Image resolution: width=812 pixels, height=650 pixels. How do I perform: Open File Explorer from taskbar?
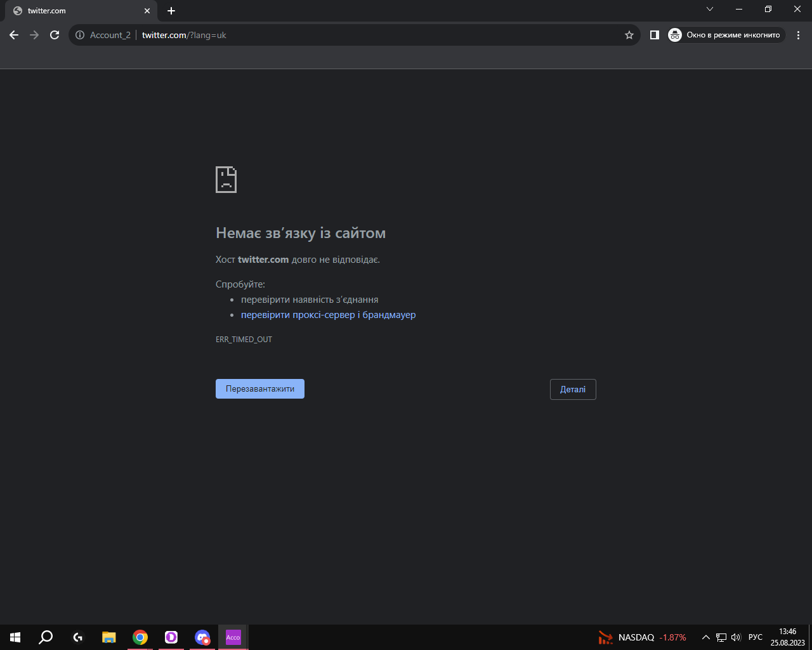click(x=109, y=637)
